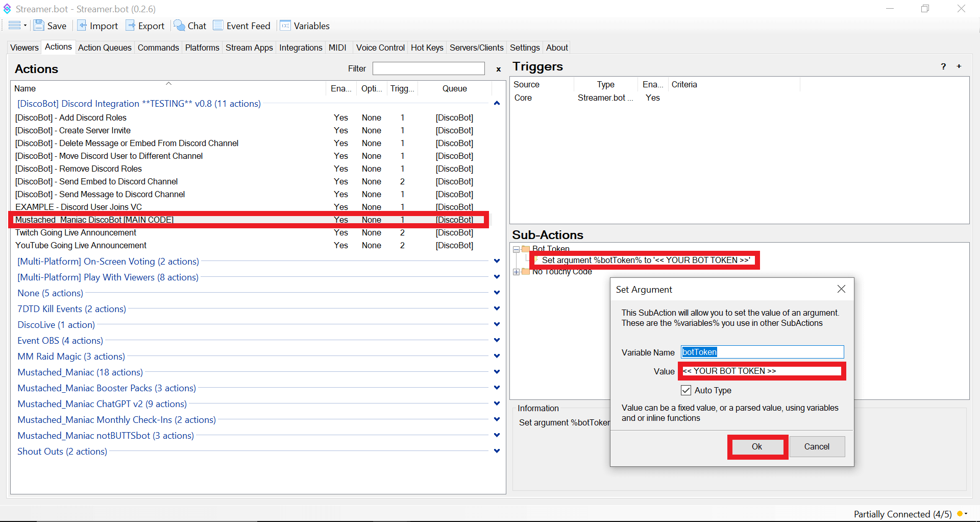Click the Export toolbar icon
980x522 pixels.
click(131, 26)
